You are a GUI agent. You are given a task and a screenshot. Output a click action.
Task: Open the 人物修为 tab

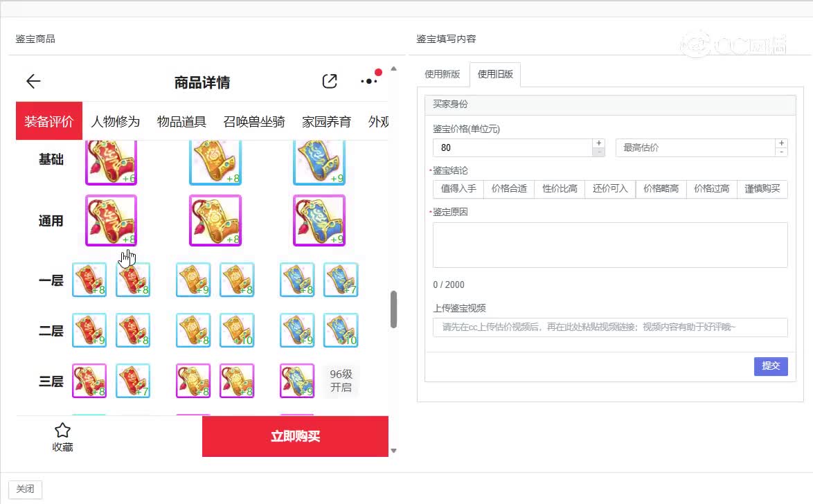115,121
